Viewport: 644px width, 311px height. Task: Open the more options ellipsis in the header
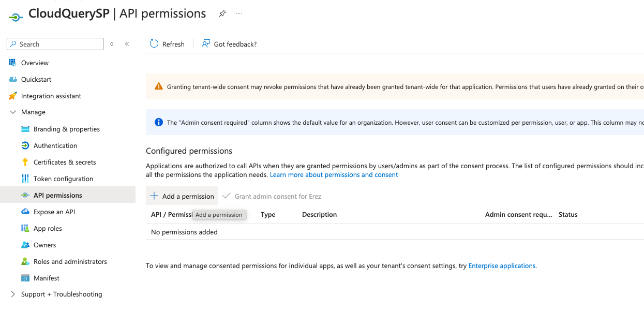(x=238, y=13)
